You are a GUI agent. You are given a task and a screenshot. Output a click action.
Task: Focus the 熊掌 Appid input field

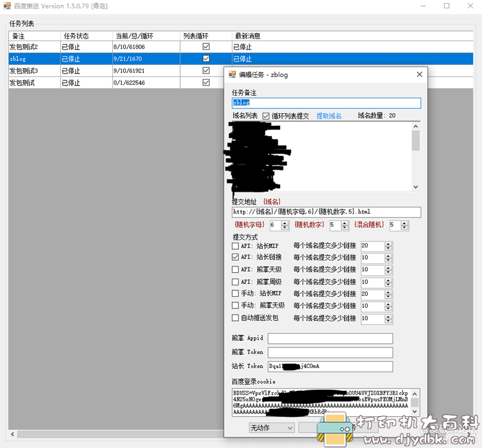330,338
